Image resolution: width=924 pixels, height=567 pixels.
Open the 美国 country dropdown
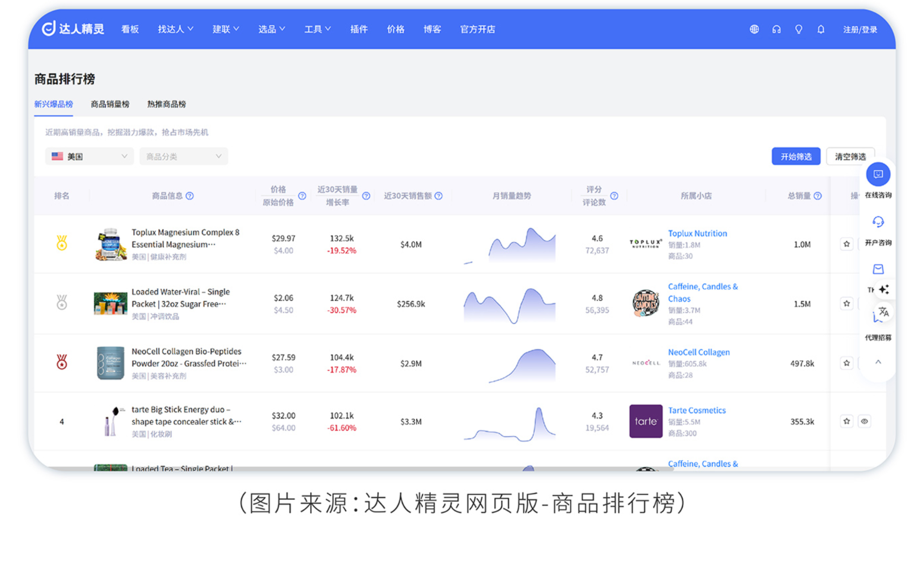[x=89, y=156]
